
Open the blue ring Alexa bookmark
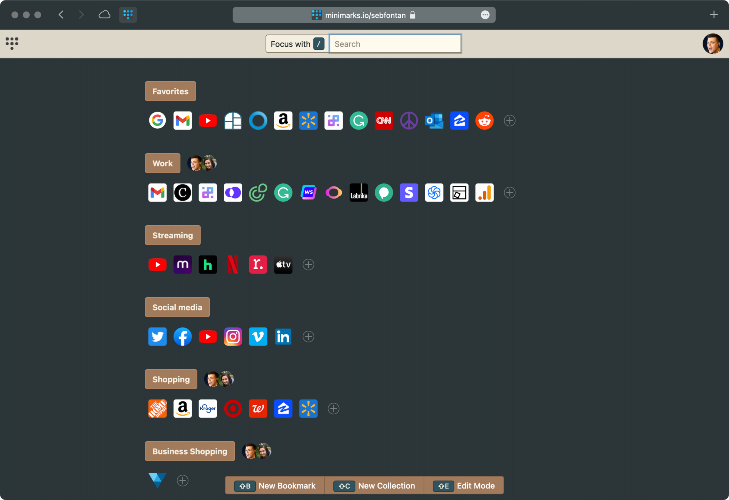coord(258,120)
